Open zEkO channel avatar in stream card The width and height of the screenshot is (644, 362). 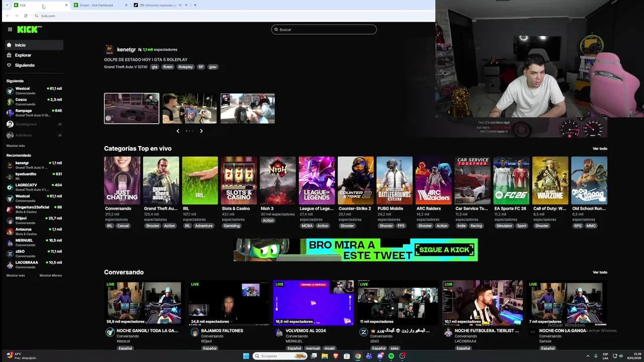coord(363,332)
